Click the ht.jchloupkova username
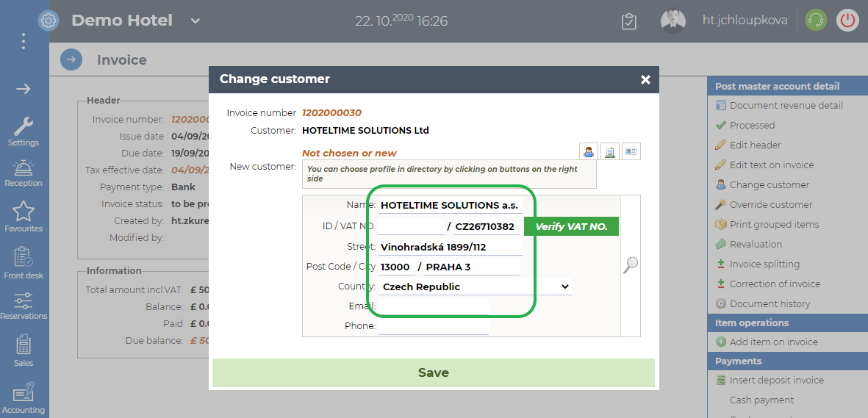Viewport: 868px width, 418px height. [x=745, y=21]
